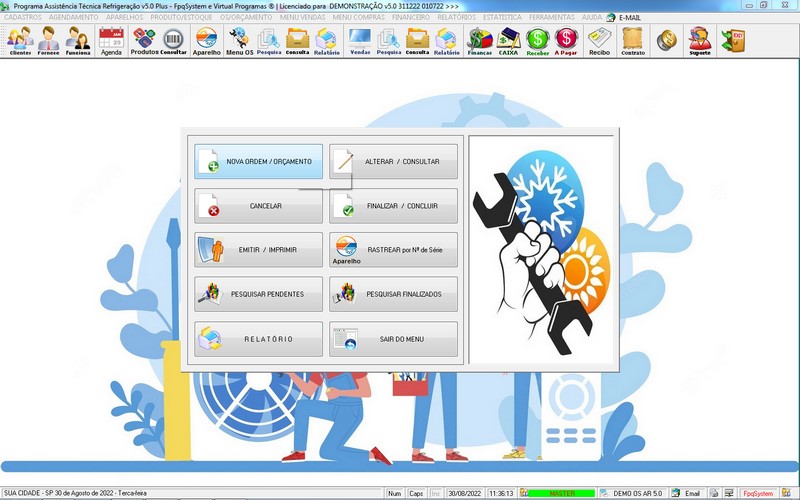
Task: Click the green MASTER status bar indicator
Action: pyautogui.click(x=561, y=493)
